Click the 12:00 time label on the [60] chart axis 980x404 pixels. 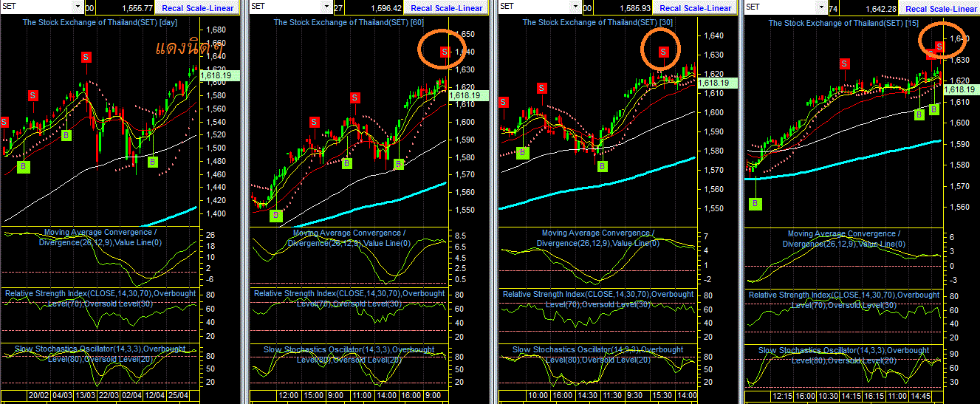coord(288,396)
